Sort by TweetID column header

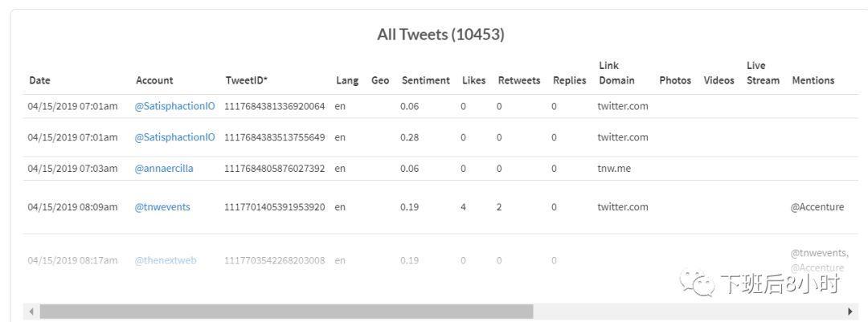(x=246, y=80)
